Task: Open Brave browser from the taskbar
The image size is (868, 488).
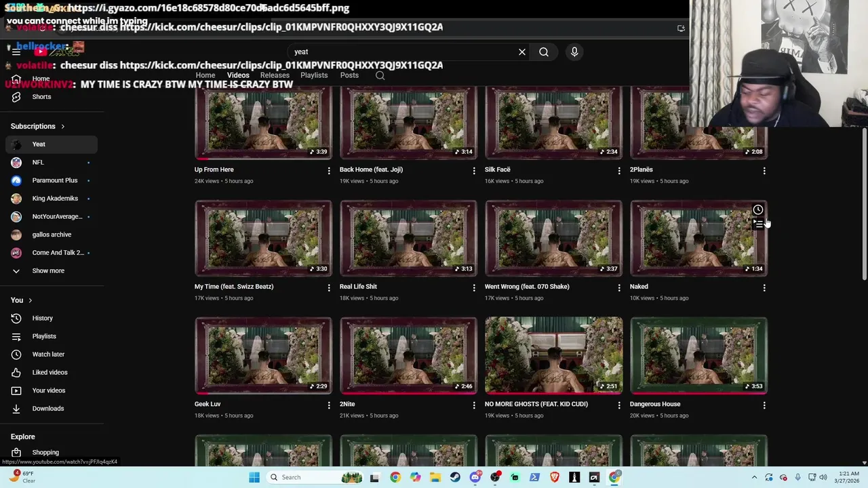Action: pyautogui.click(x=555, y=477)
